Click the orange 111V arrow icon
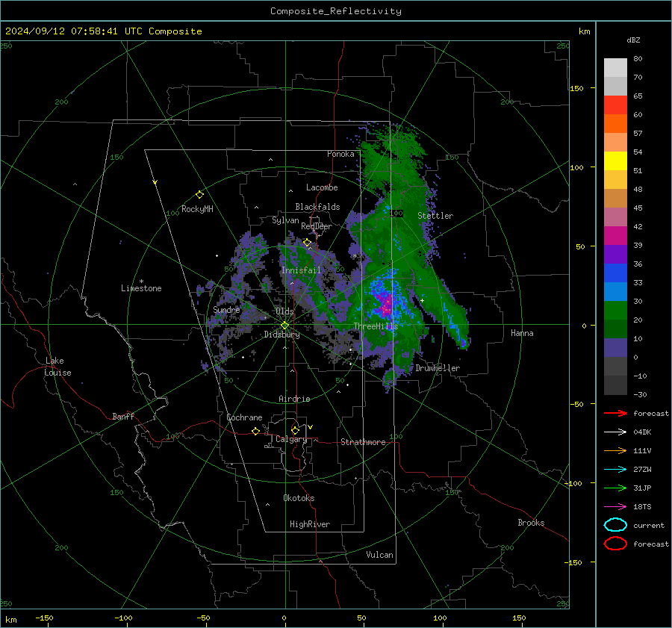672x628 pixels. (x=615, y=450)
